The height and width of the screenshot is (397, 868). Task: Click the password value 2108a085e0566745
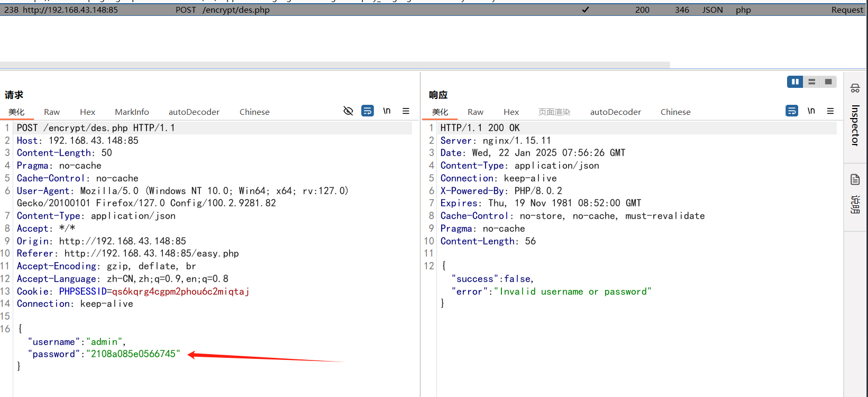click(x=133, y=354)
